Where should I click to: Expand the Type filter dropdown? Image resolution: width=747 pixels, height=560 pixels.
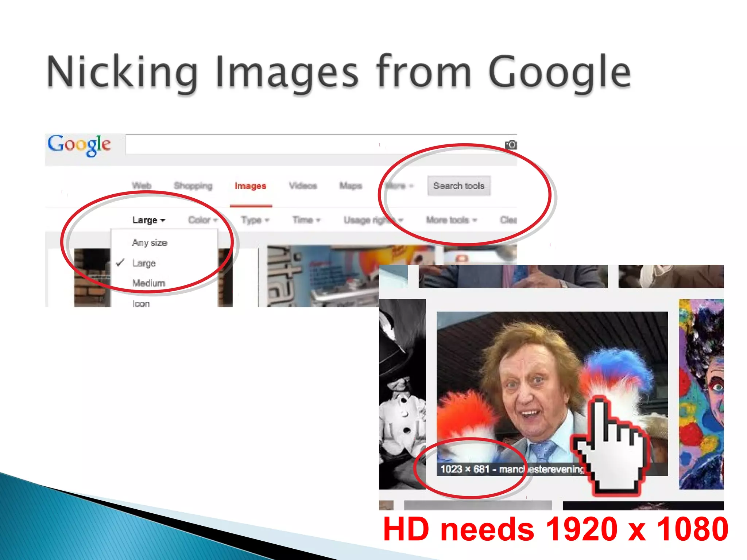point(255,220)
